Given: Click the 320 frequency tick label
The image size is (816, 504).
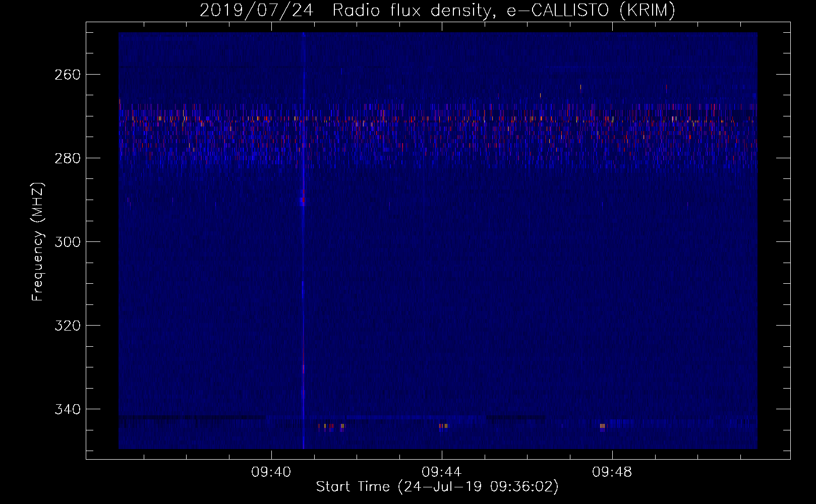Looking at the screenshot, I should [x=68, y=326].
